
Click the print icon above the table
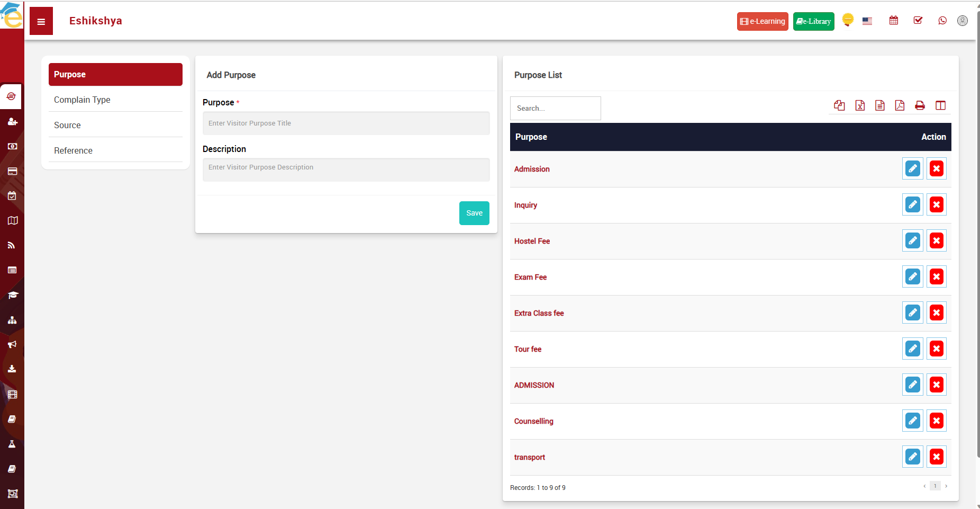(x=920, y=105)
